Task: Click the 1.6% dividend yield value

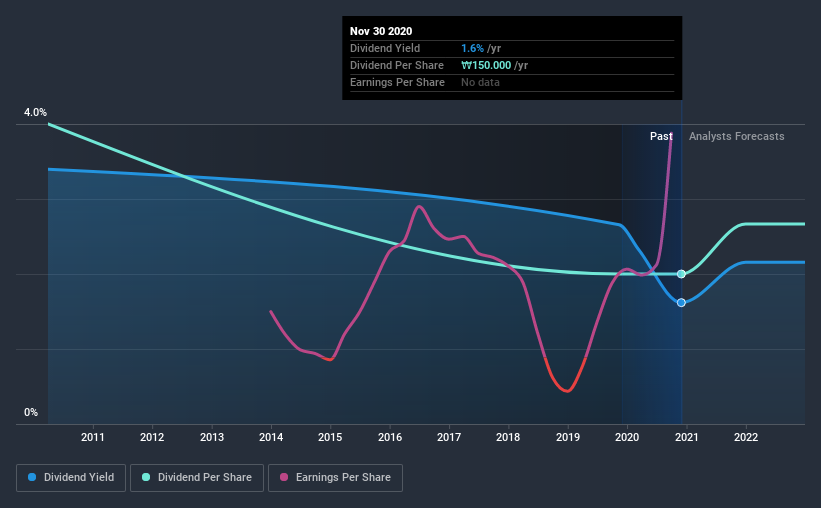Action: (x=472, y=48)
